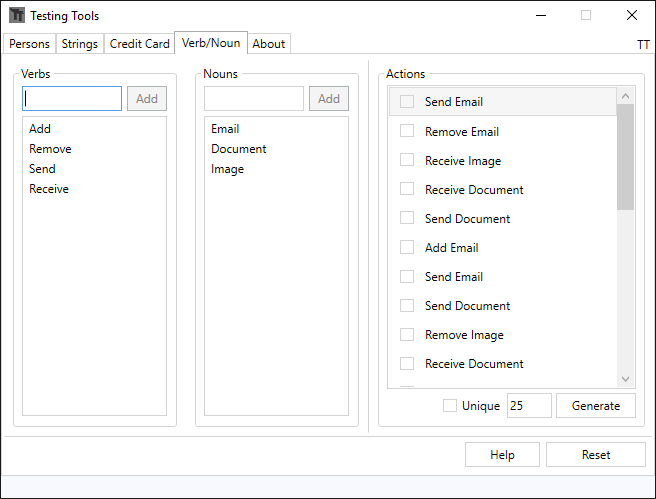Click the Remove Image action label

[464, 335]
